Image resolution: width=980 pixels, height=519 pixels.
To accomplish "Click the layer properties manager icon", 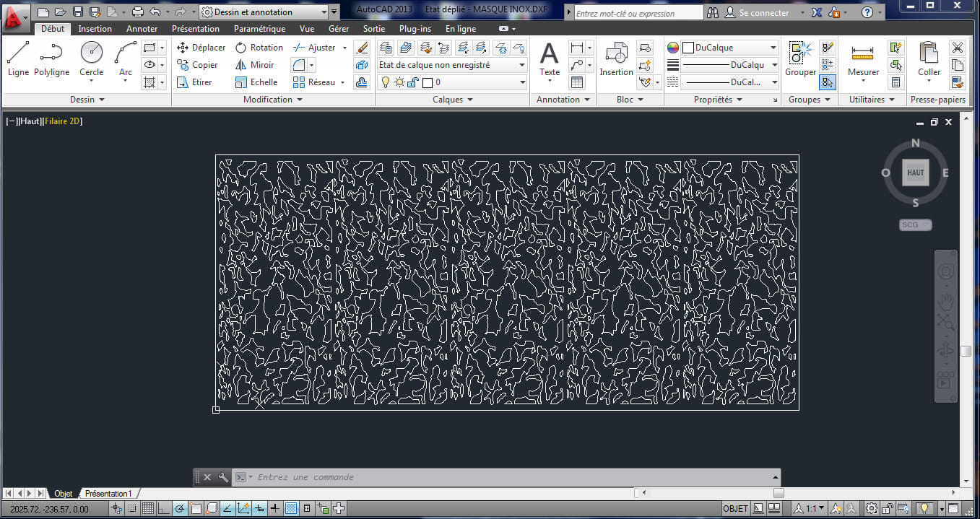I will click(x=386, y=48).
